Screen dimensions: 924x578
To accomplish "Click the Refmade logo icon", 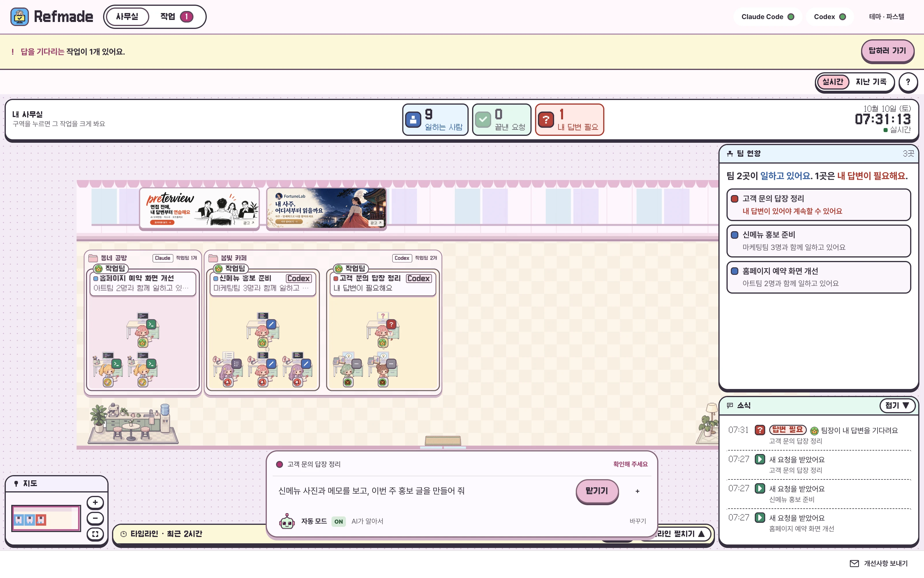I will click(19, 17).
